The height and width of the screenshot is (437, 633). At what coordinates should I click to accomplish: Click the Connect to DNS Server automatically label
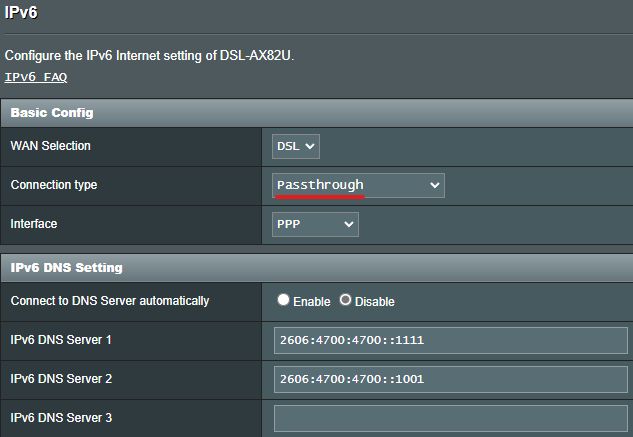click(x=110, y=300)
